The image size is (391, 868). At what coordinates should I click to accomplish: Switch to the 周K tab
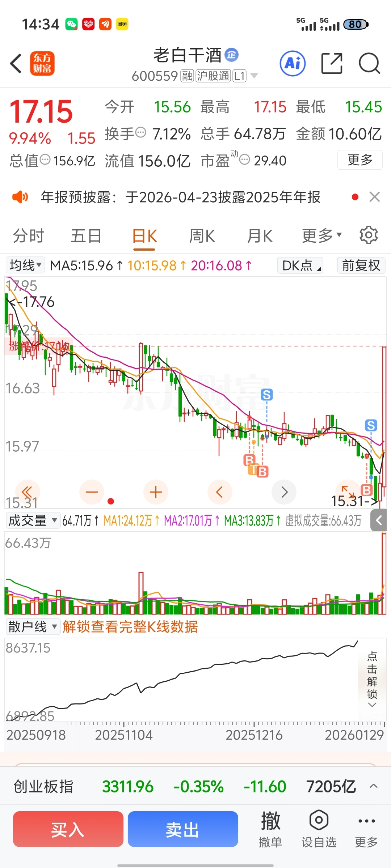click(202, 236)
